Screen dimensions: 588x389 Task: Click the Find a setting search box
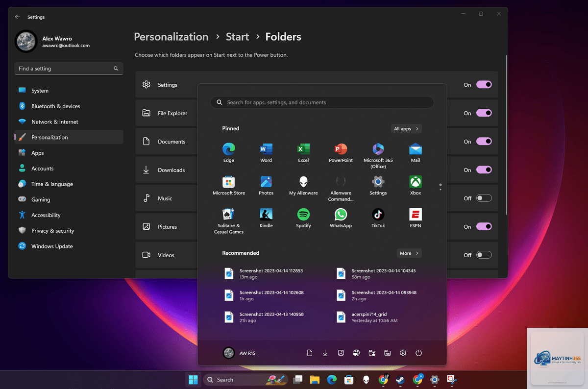coord(68,69)
